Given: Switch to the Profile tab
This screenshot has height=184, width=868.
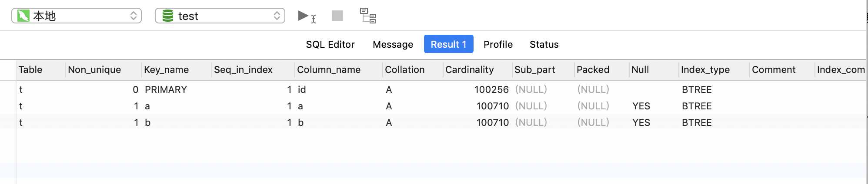Looking at the screenshot, I should pos(498,44).
